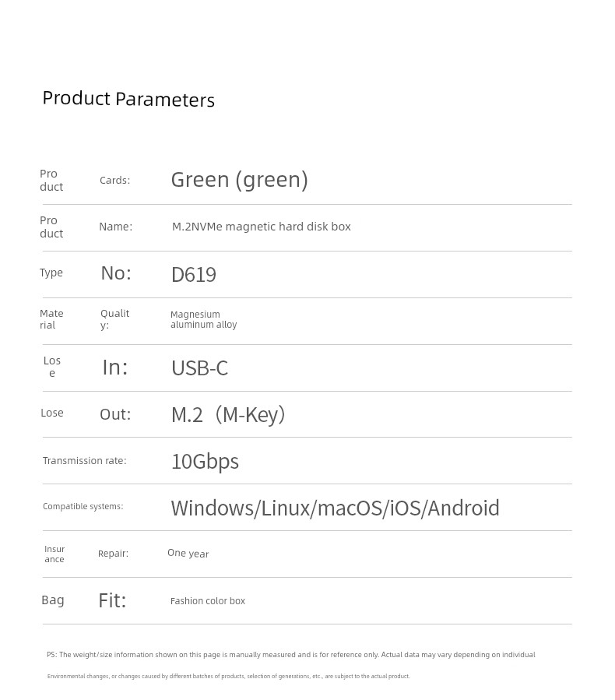
Task: Click the Environmental changes footnote line
Action: (228, 676)
